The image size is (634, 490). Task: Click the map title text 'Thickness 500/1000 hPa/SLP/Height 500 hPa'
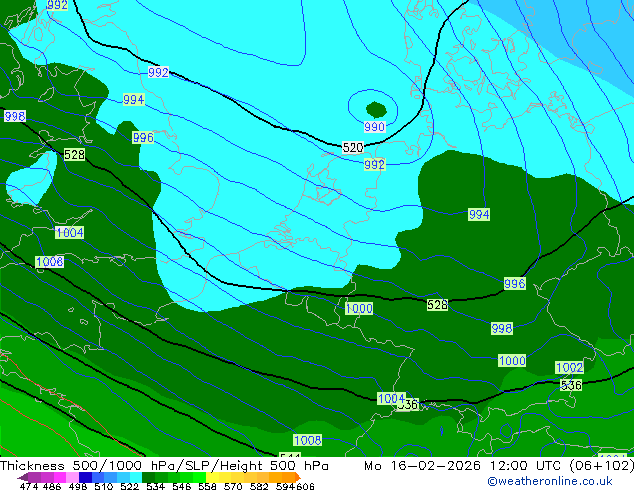164,466
